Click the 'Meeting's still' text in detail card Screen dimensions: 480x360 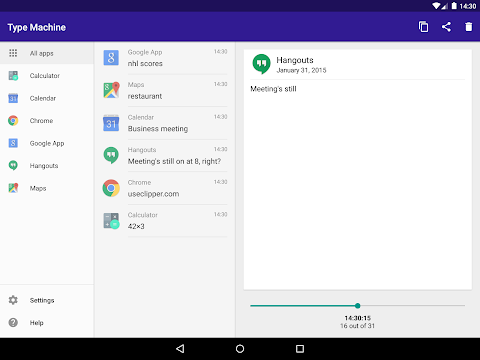point(273,89)
